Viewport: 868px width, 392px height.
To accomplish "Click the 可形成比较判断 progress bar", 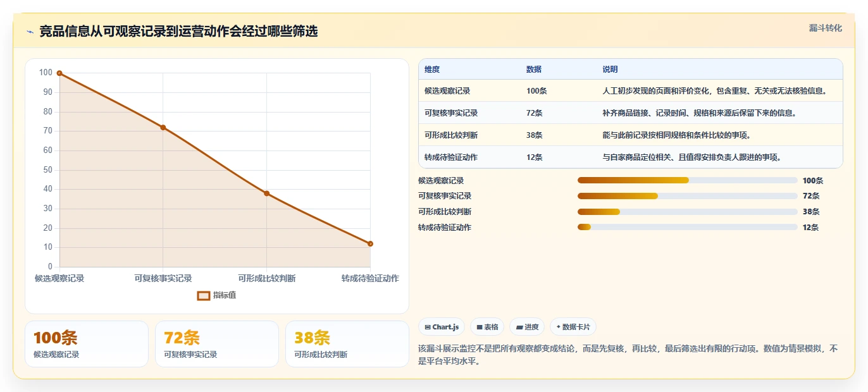I will click(687, 212).
